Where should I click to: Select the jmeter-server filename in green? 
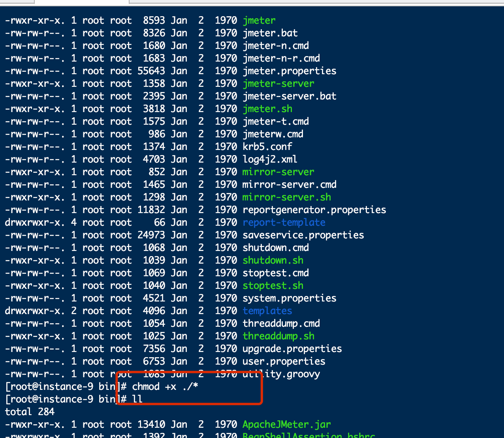(278, 84)
